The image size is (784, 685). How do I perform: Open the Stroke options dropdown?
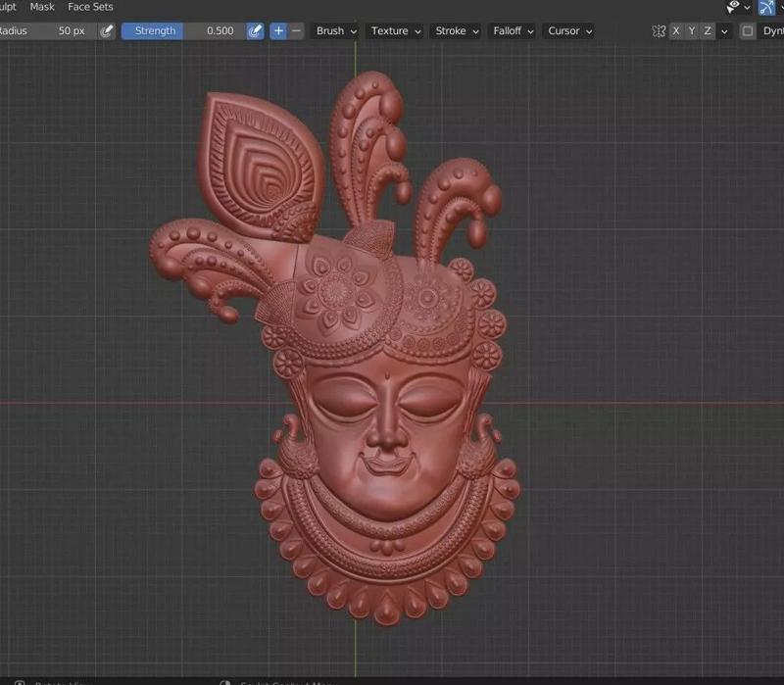(x=457, y=31)
